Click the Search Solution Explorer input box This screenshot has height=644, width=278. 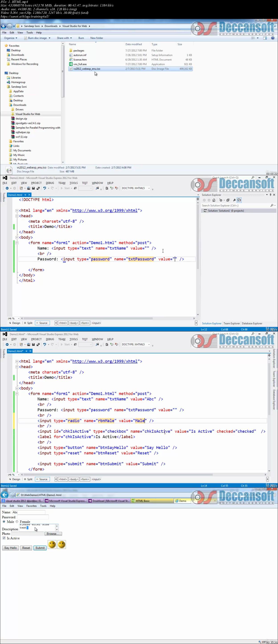click(235, 206)
